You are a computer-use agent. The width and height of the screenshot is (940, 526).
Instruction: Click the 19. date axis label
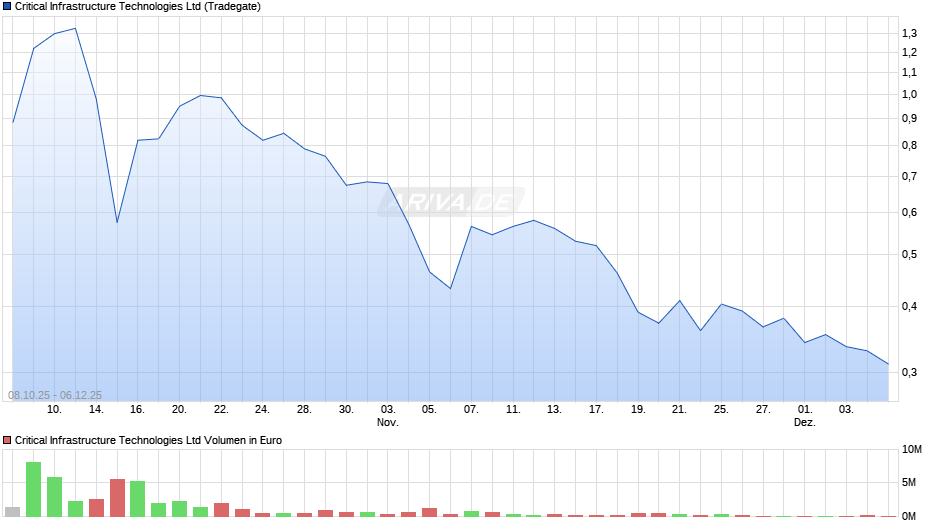tap(638, 410)
